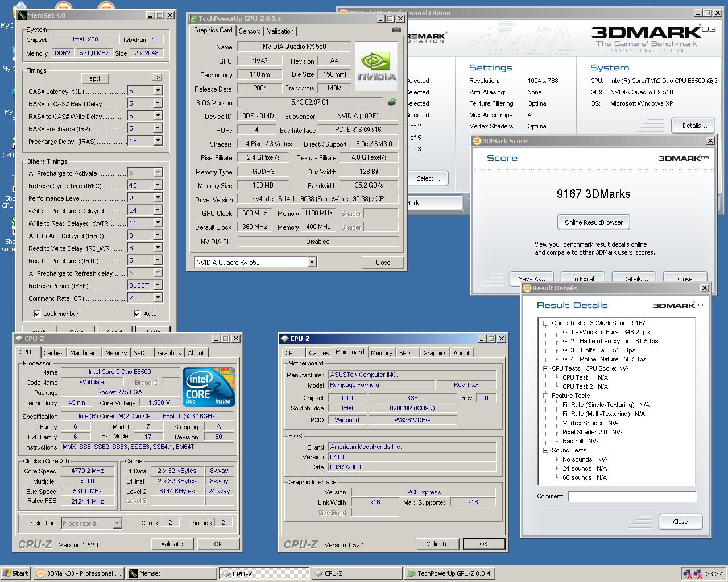
Task: Open the CAS# Latency (tCL) dropdown
Action: coord(158,91)
